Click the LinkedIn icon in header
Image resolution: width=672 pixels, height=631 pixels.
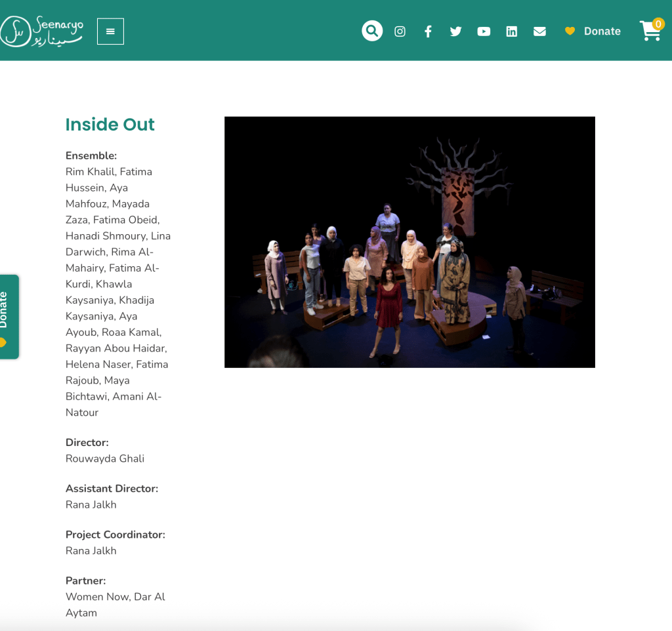point(512,31)
